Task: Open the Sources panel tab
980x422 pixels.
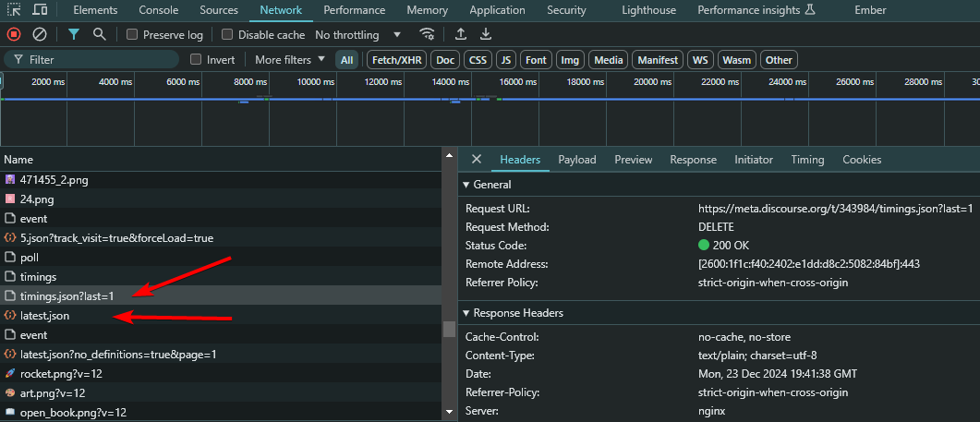Action: (x=219, y=10)
